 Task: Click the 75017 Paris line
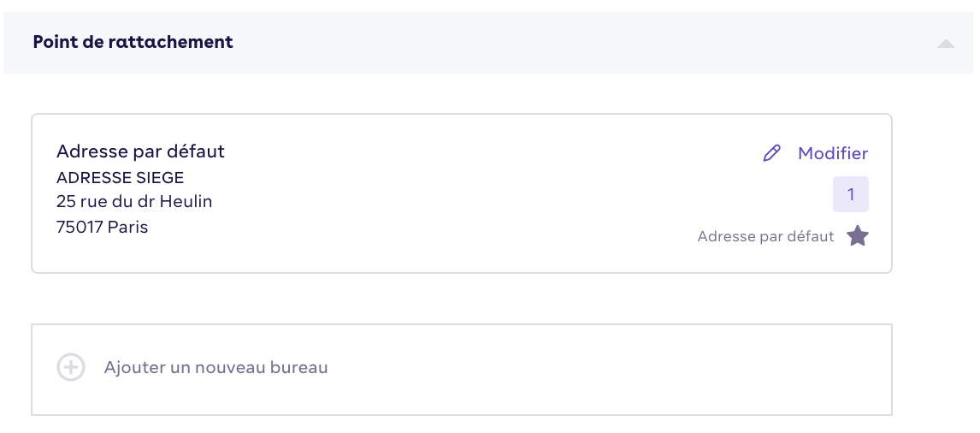[102, 227]
